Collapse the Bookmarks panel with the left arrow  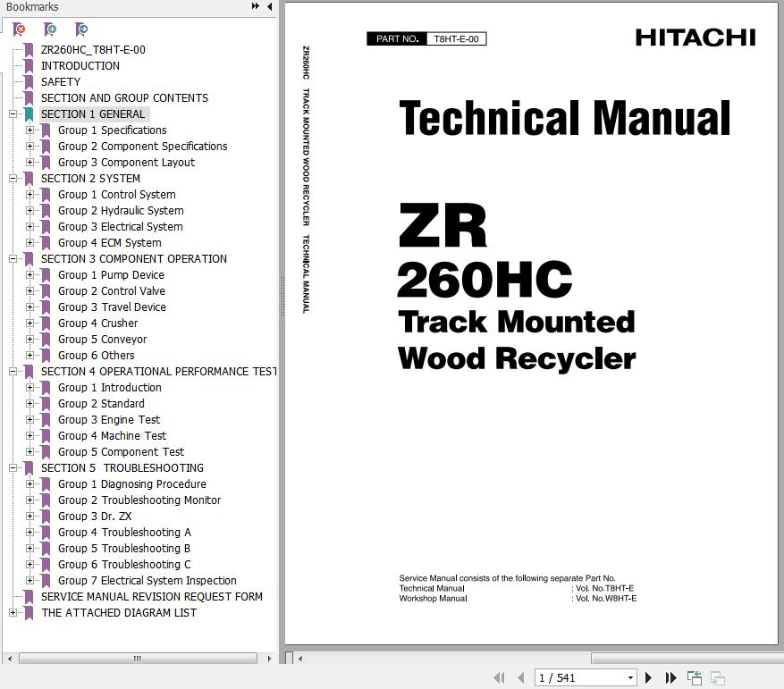269,6
